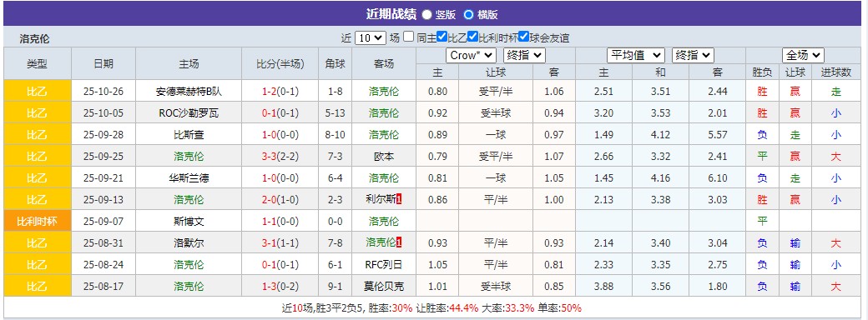The width and height of the screenshot is (868, 320).
Task: Click red card badge next to 利尔斯
Action: [399, 199]
